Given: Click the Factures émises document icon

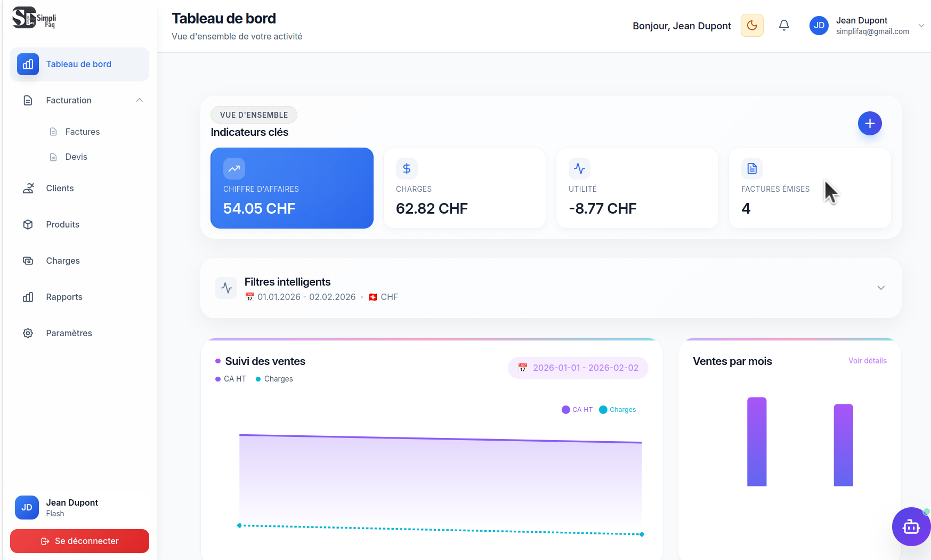Looking at the screenshot, I should pyautogui.click(x=752, y=168).
